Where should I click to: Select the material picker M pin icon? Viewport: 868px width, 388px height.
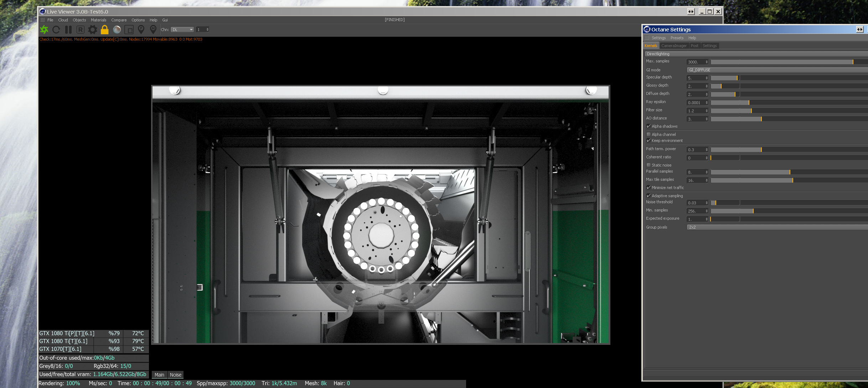[153, 30]
